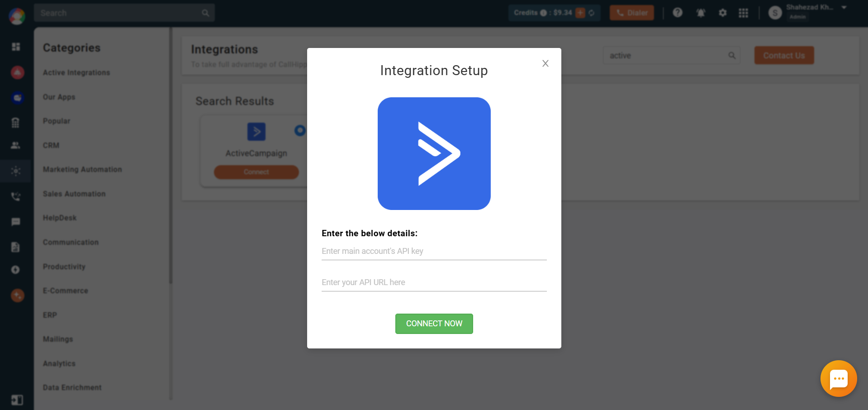Select Analytics category
Screen dimensions: 868x410
pos(59,363)
